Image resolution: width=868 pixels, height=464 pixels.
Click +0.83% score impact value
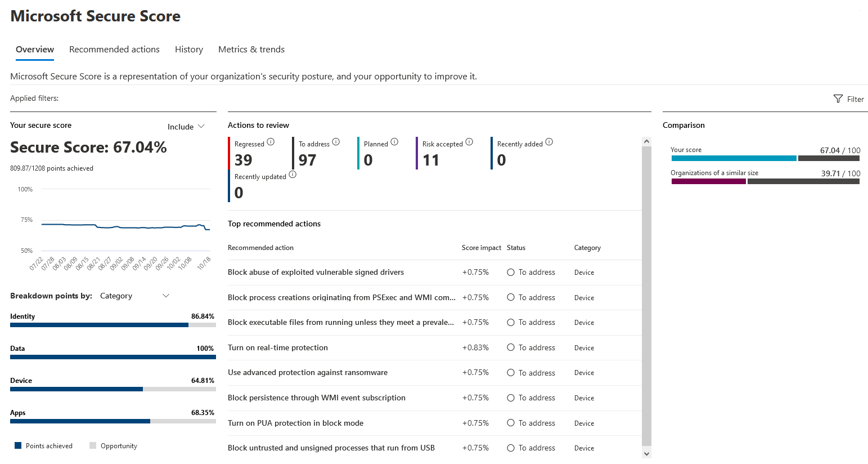[475, 347]
